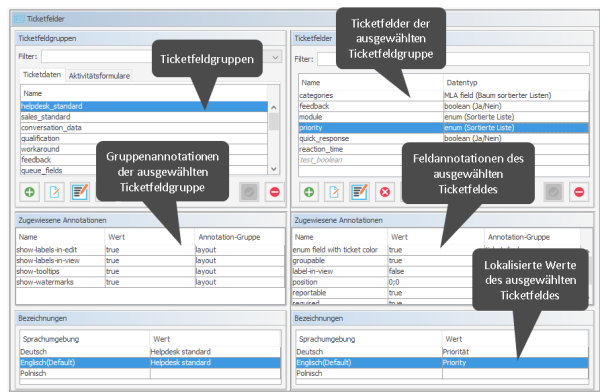Viewport: 600px width, 392px height.
Task: Click the grayed checkmark icon under Ticketfelder list
Action: [x=553, y=192]
